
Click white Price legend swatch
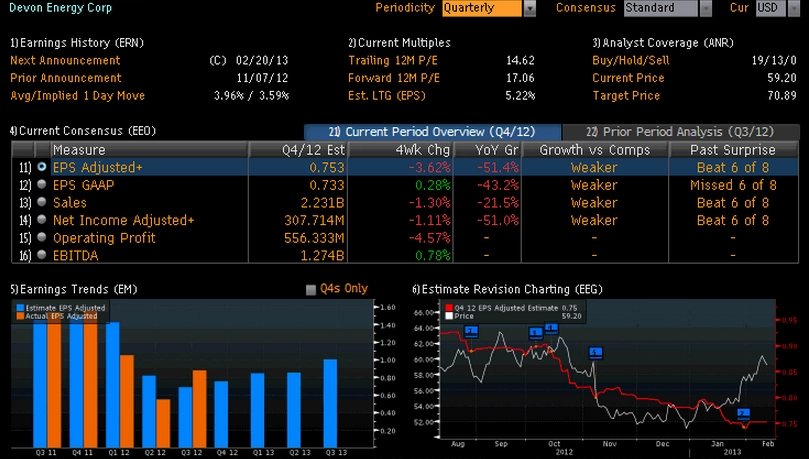(449, 316)
